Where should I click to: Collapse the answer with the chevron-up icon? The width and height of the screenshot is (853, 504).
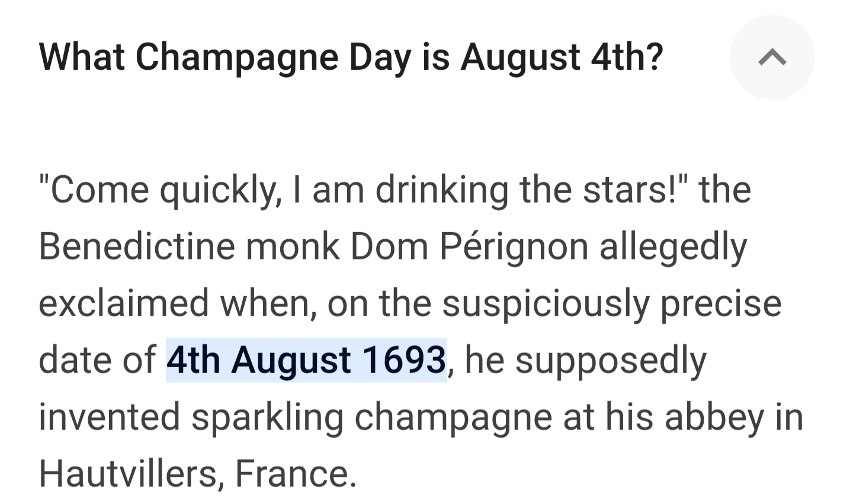coord(772,57)
